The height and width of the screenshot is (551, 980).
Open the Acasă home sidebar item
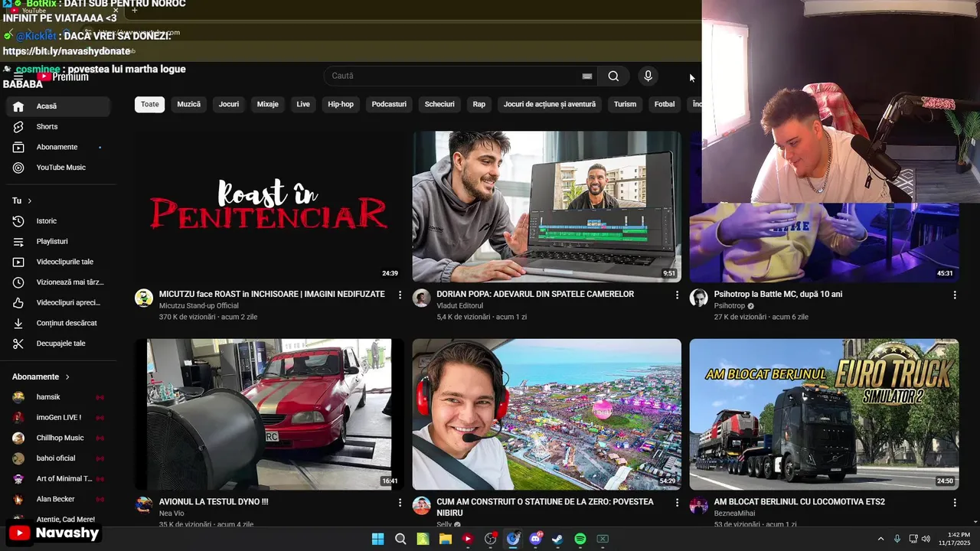58,106
